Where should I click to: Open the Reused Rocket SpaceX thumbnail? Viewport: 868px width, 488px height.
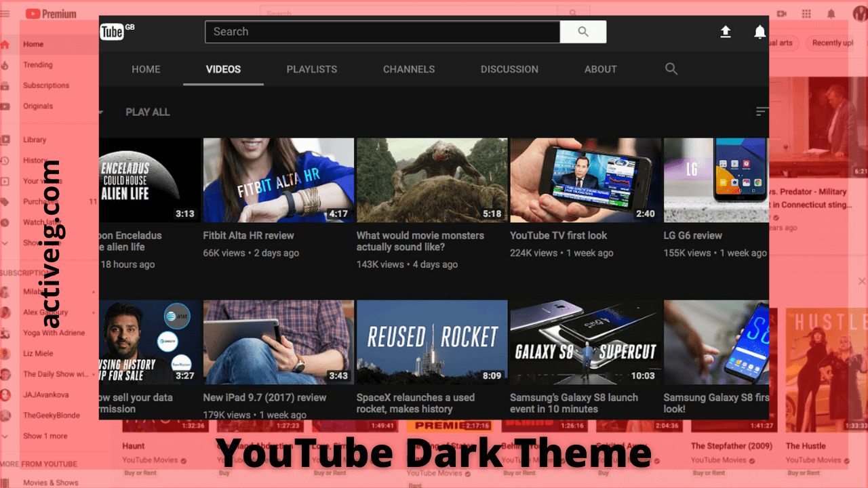[x=432, y=342]
